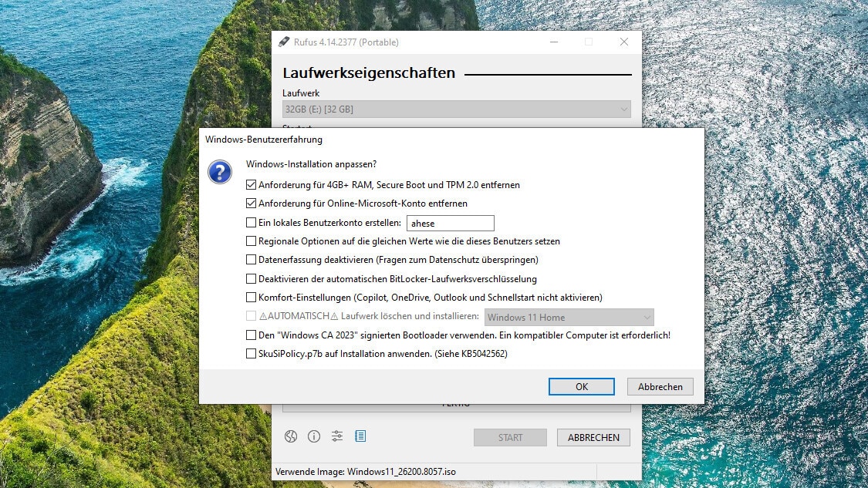Open Rufus language selection globe icon
Screen dimensions: 868x488
point(291,436)
